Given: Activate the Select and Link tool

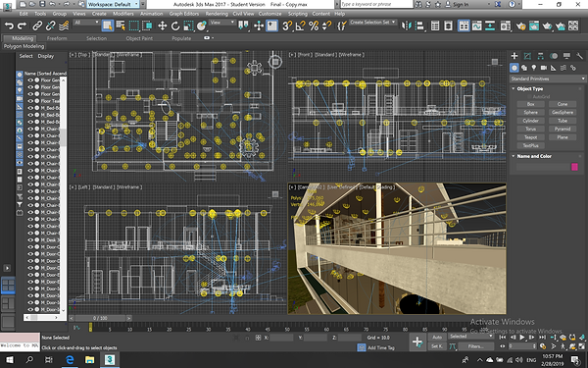Looking at the screenshot, I should 37,26.
